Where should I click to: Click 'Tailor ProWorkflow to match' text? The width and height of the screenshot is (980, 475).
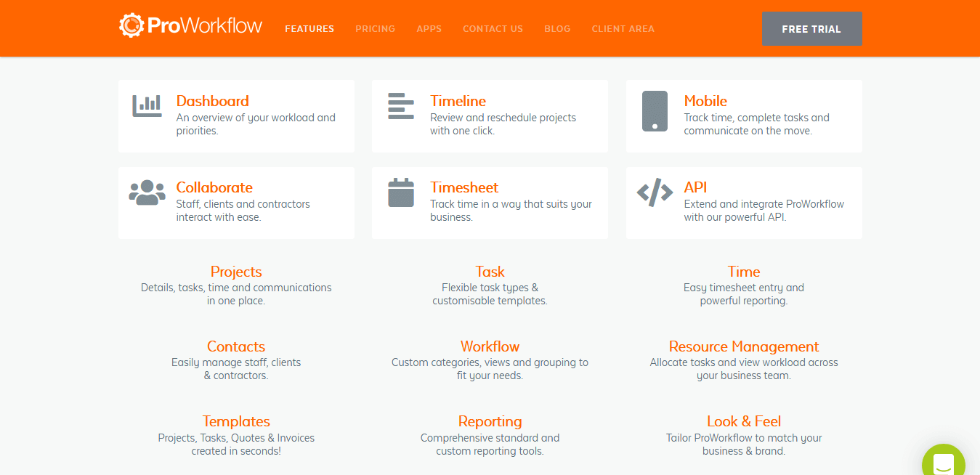pyautogui.click(x=744, y=444)
